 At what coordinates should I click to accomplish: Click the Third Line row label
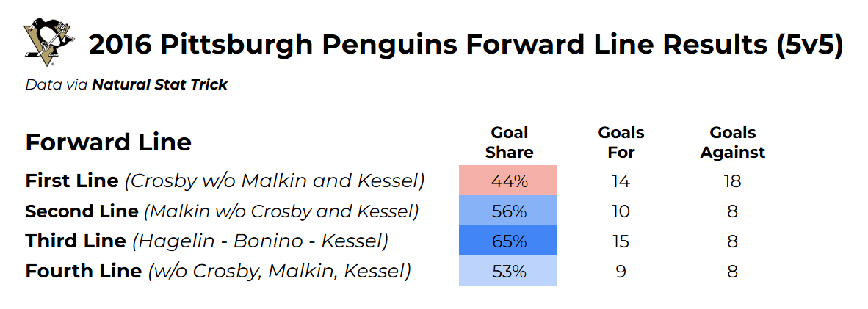click(x=206, y=241)
